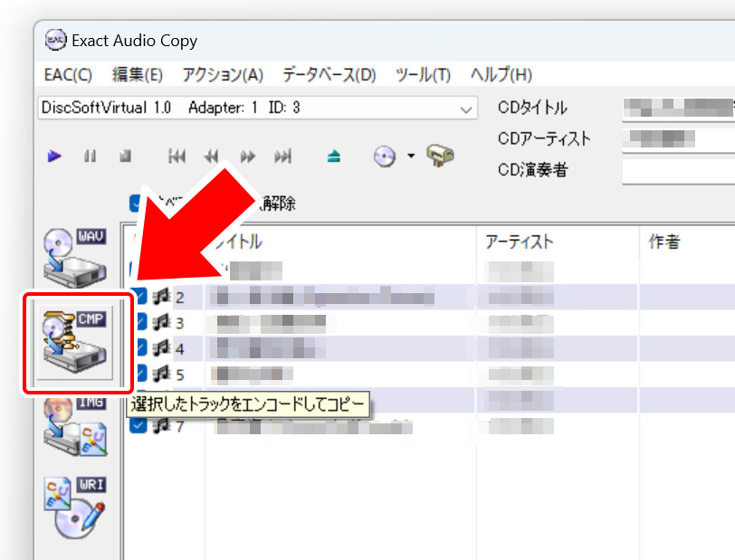Open the dropdown arrow beside the disc icon
This screenshot has height=560, width=735.
click(x=411, y=156)
